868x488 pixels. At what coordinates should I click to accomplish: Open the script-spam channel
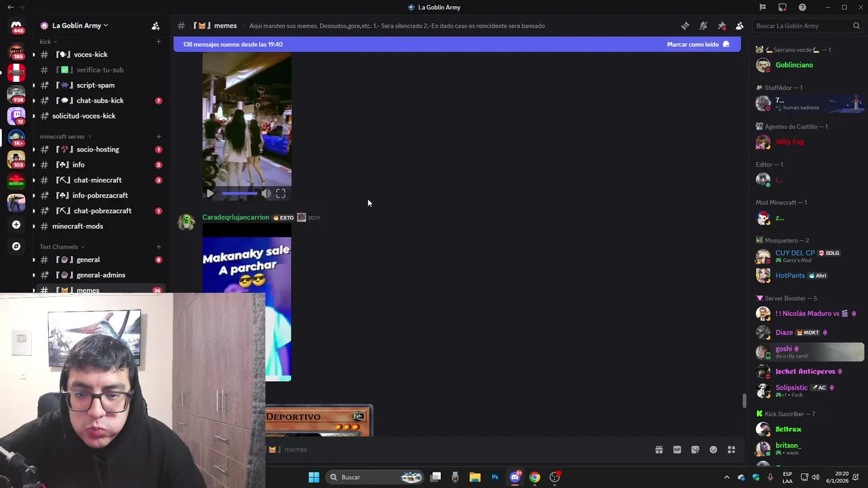coord(99,85)
